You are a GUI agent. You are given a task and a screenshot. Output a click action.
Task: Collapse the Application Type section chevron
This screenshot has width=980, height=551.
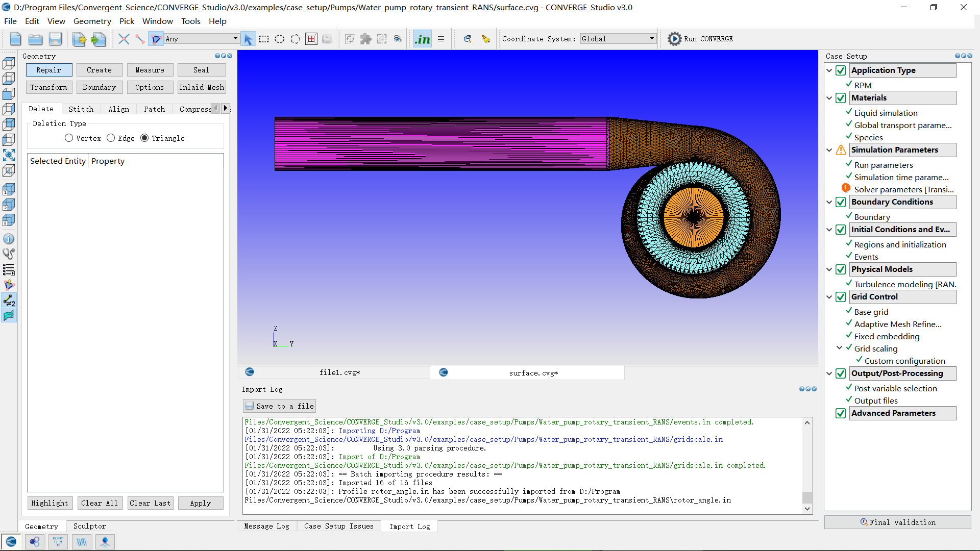829,70
